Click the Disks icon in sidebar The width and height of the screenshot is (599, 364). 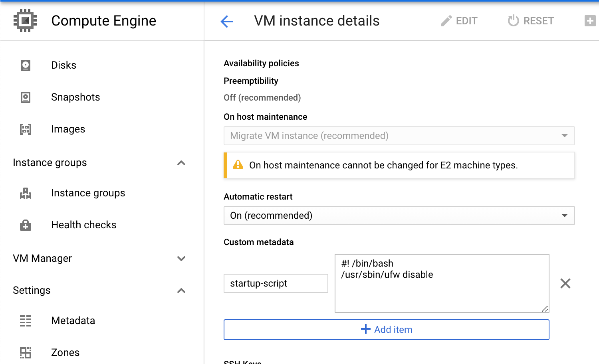26,65
